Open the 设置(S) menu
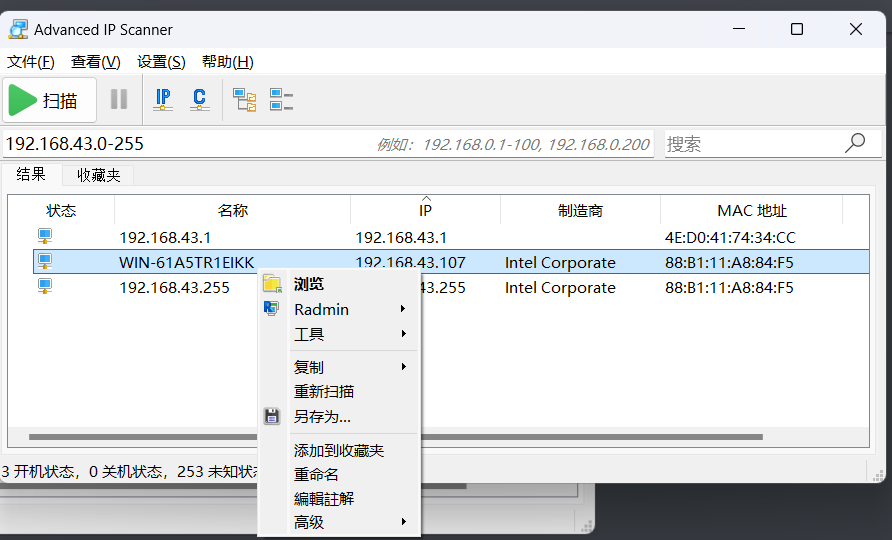Image resolution: width=892 pixels, height=540 pixels. pyautogui.click(x=161, y=61)
